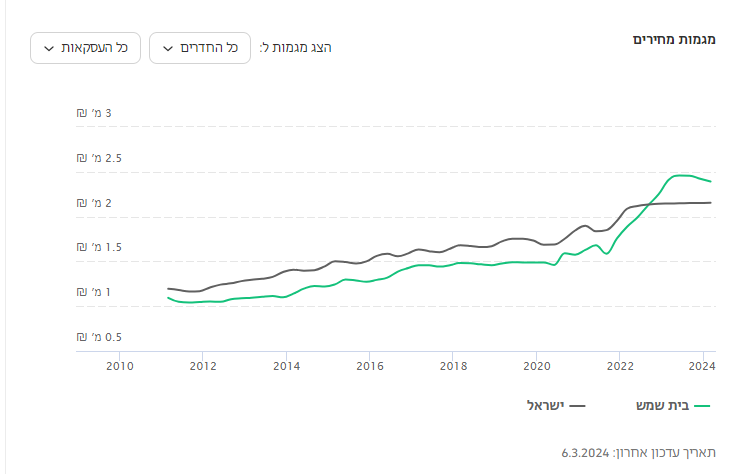Open the כל החדרים rooms dropdown

(x=200, y=48)
